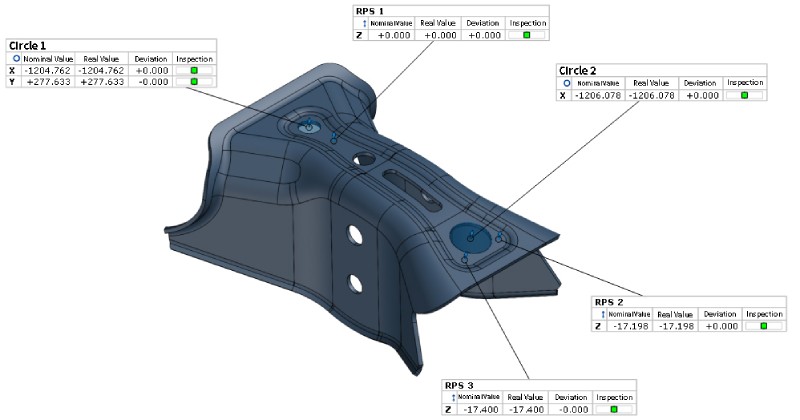The width and height of the screenshot is (800, 420).
Task: Select Circle 1 Y deviation -0.000
Action: 153,82
